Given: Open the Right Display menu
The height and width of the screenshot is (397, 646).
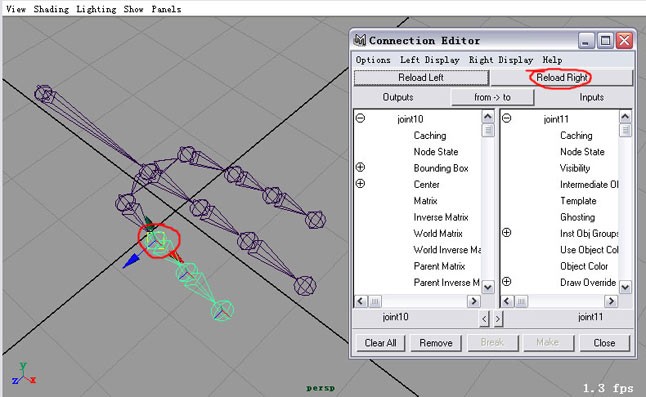Looking at the screenshot, I should [501, 60].
